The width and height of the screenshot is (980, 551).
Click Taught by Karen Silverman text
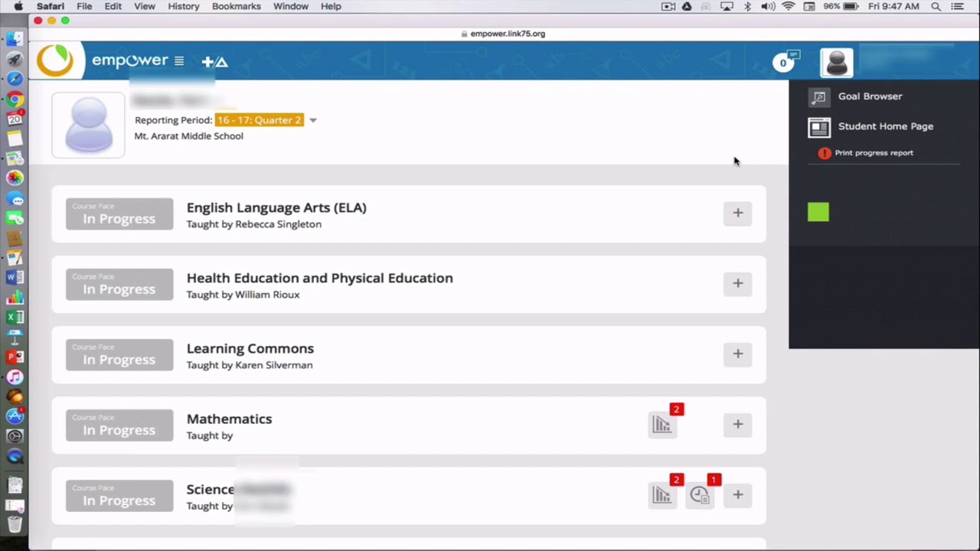pos(250,365)
